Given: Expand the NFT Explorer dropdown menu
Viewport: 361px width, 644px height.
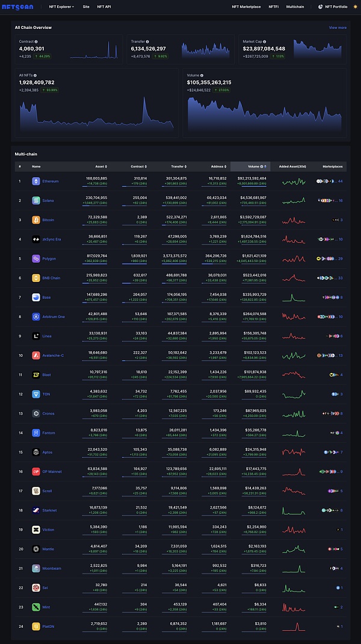Looking at the screenshot, I should tap(61, 7).
